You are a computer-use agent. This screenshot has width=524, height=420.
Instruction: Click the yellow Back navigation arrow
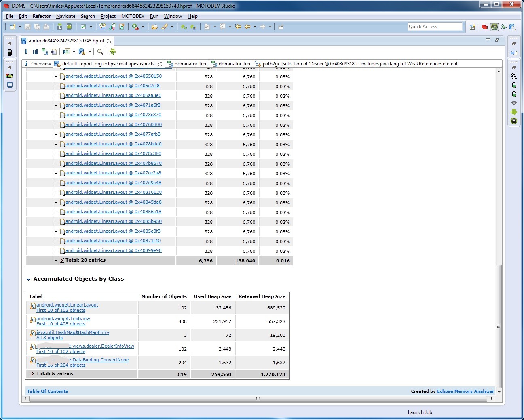[247, 27]
